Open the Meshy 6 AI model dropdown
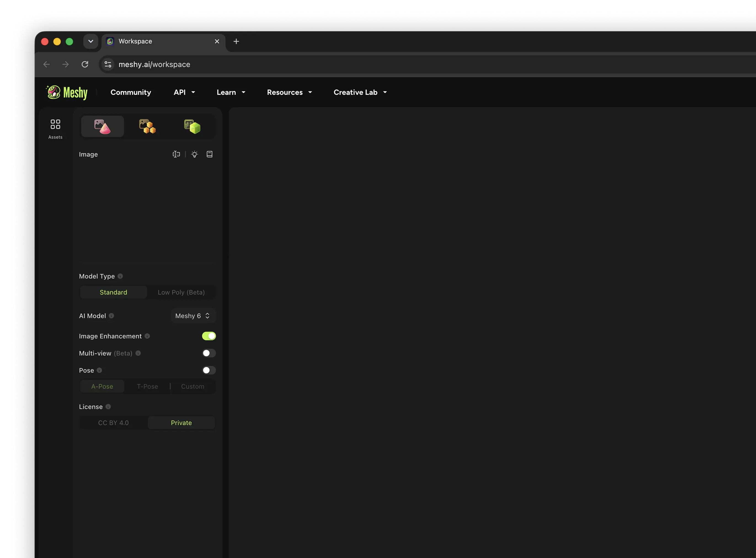This screenshot has width=756, height=558. click(193, 316)
